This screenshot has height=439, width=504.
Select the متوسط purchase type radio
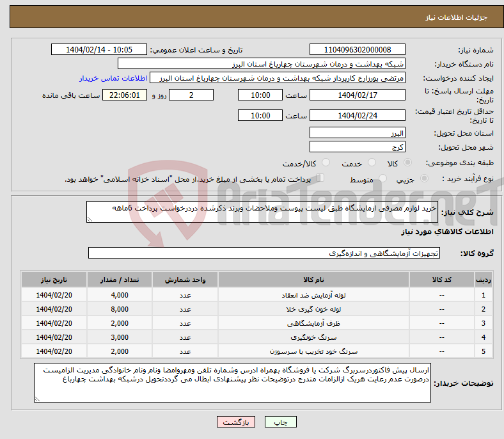[x=383, y=178]
